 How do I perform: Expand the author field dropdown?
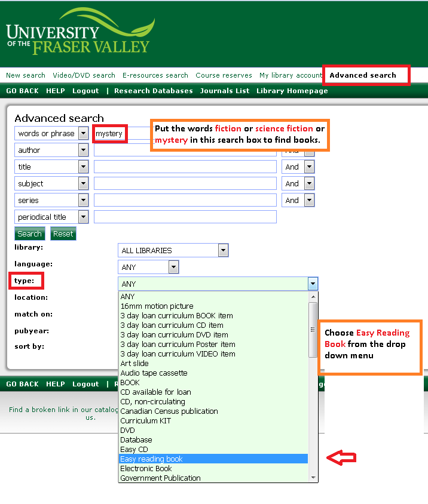83,150
